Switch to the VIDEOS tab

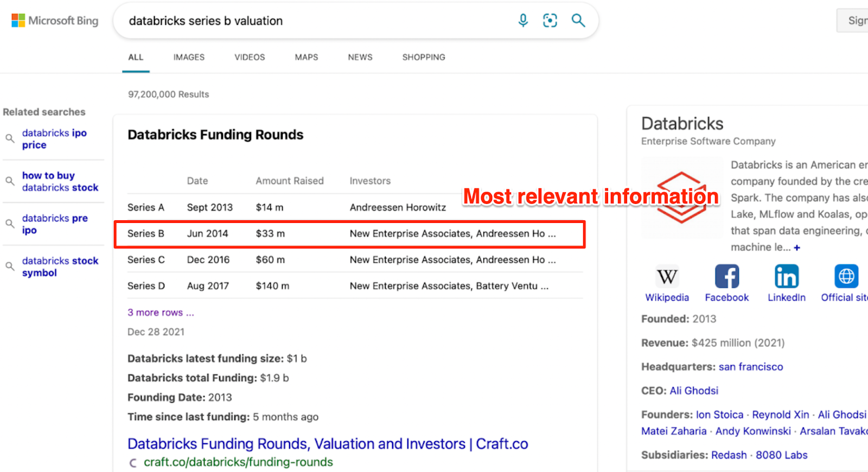(250, 57)
